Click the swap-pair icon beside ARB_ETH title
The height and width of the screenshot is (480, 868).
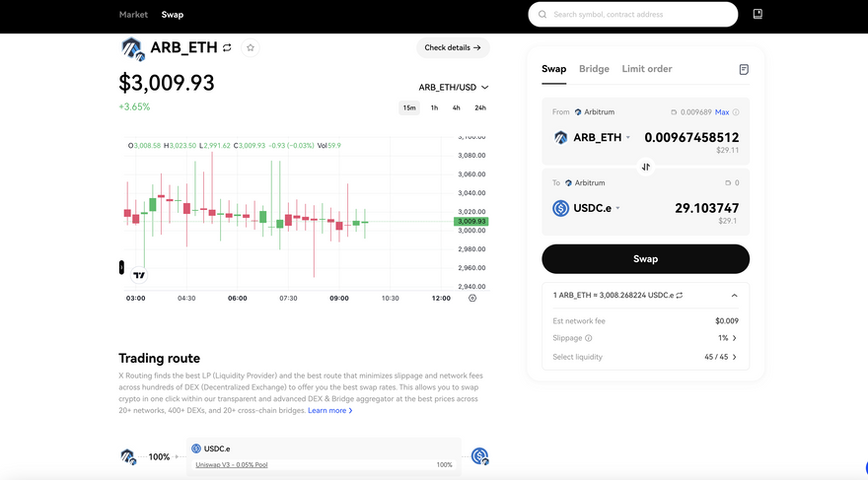tap(227, 47)
